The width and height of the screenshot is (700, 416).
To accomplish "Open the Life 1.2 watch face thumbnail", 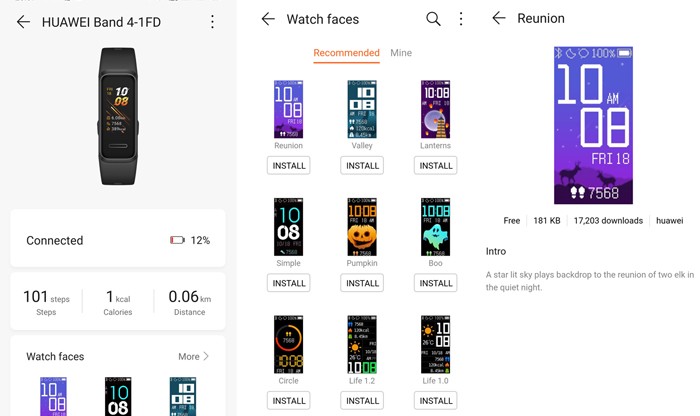I will pyautogui.click(x=362, y=344).
